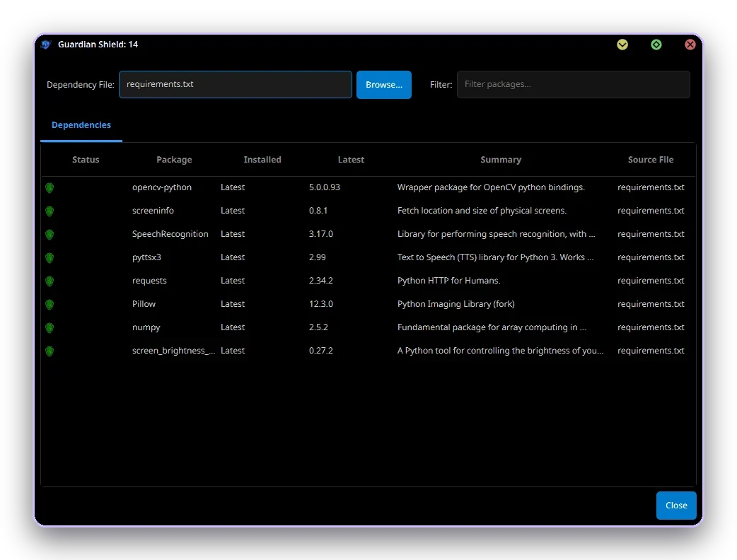The height and width of the screenshot is (560, 737).
Task: Click latest version 2.99
Action: pyautogui.click(x=318, y=257)
